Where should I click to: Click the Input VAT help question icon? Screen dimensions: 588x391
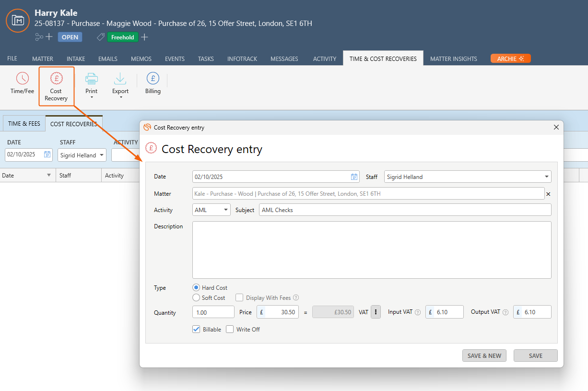[418, 312]
